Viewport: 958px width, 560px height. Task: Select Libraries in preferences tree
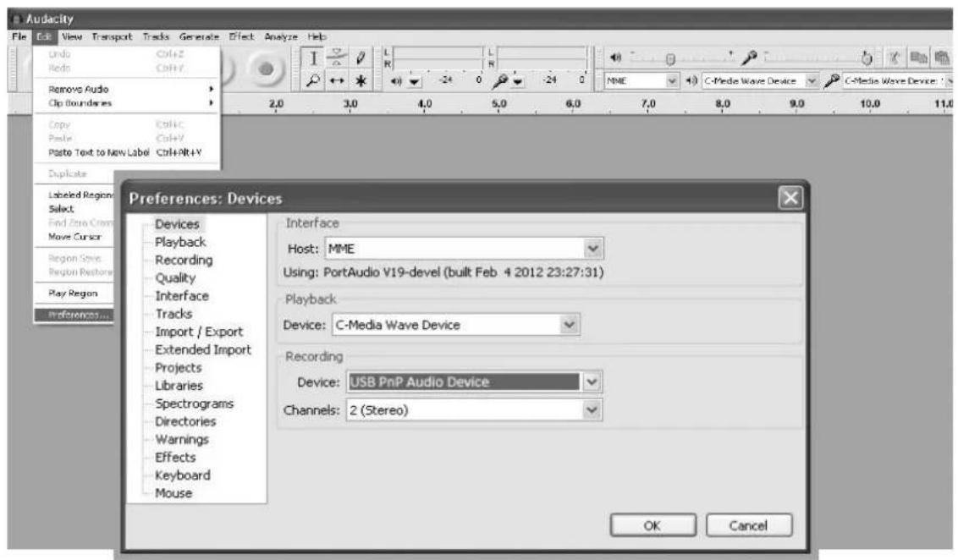coord(179,386)
